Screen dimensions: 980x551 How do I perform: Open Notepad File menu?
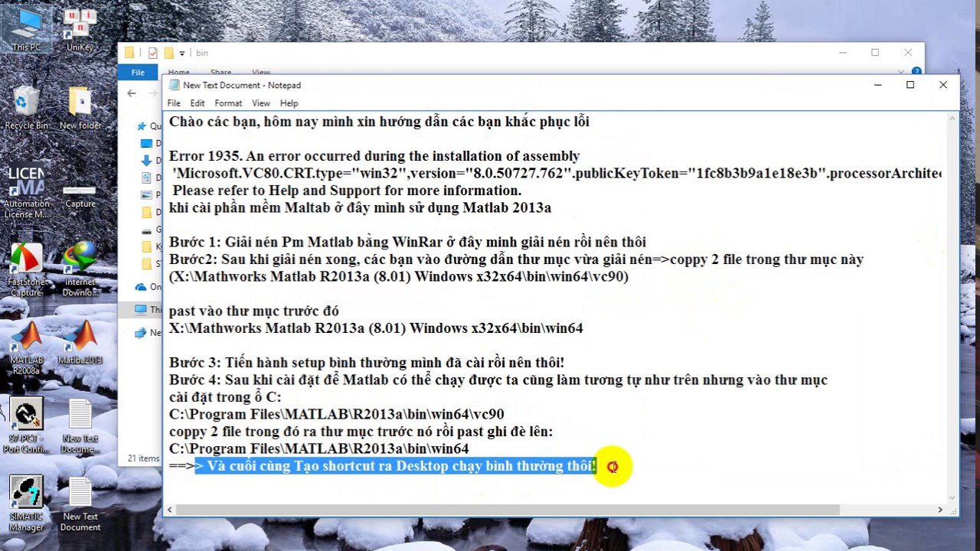[174, 103]
